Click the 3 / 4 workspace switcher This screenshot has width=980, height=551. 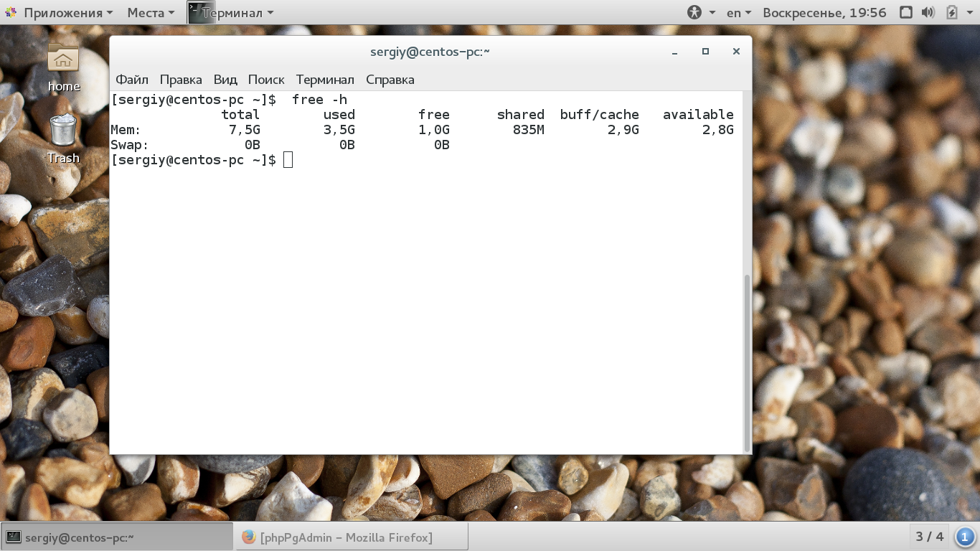(930, 537)
